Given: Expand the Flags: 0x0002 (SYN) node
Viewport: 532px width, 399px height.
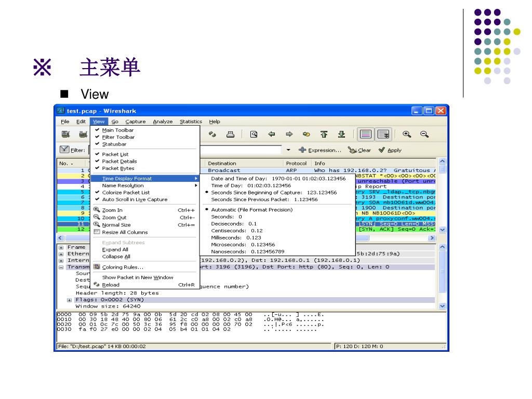Looking at the screenshot, I should click(69, 300).
